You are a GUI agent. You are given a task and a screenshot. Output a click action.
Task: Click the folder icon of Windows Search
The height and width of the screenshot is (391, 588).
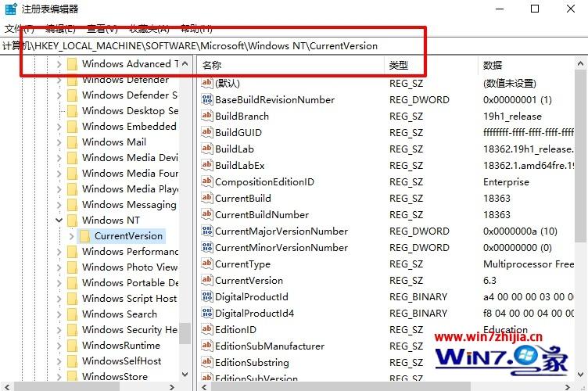point(73,314)
